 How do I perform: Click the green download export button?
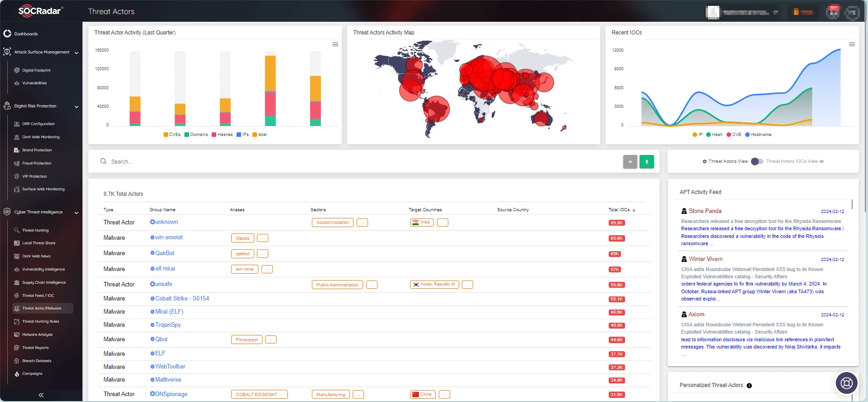[x=647, y=162]
